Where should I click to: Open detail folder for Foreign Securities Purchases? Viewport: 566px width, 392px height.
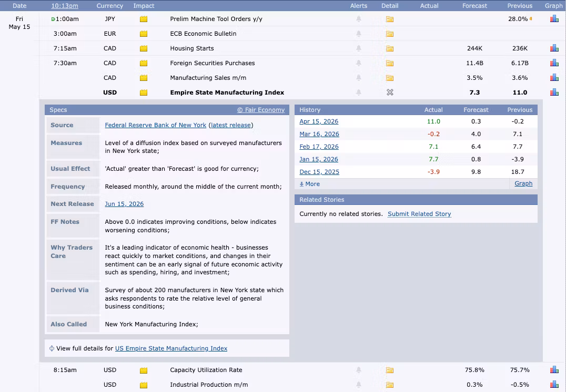(x=389, y=63)
